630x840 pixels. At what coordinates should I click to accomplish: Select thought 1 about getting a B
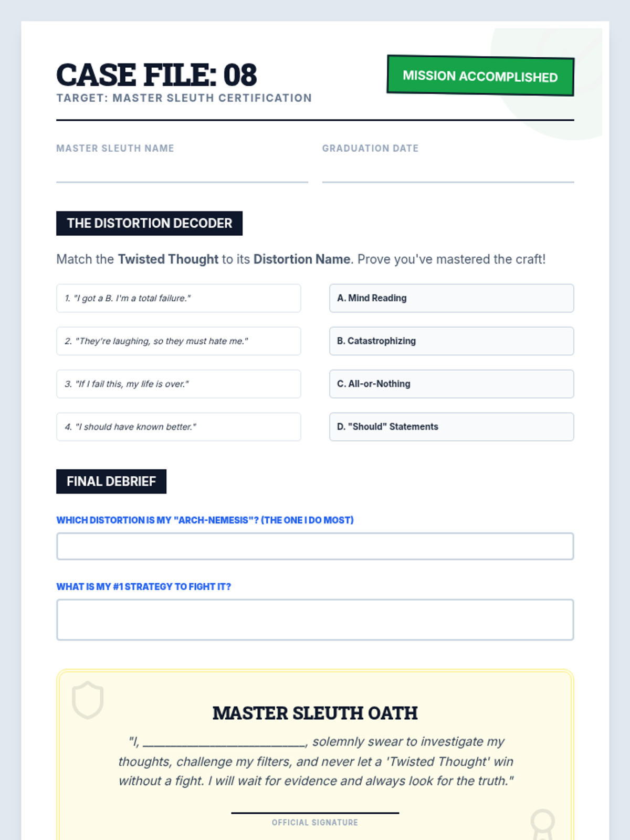(178, 298)
